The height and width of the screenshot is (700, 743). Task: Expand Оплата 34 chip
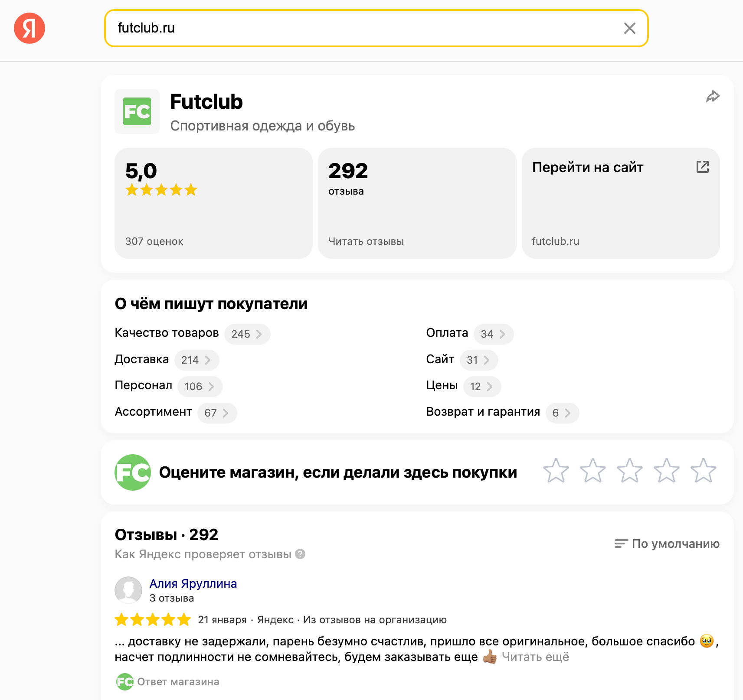tap(494, 334)
